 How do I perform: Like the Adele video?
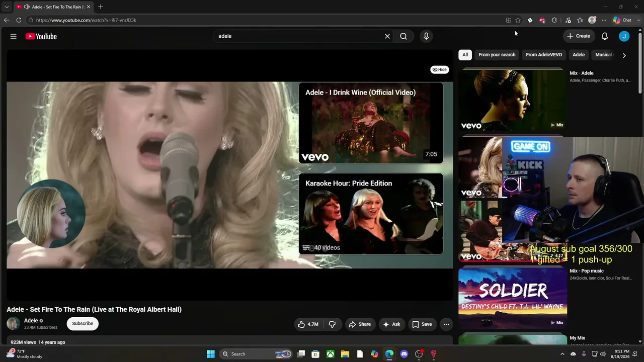308,324
